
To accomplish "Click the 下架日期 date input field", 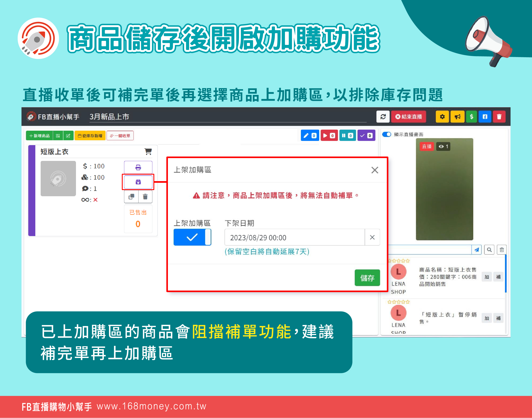I will pyautogui.click(x=295, y=237).
